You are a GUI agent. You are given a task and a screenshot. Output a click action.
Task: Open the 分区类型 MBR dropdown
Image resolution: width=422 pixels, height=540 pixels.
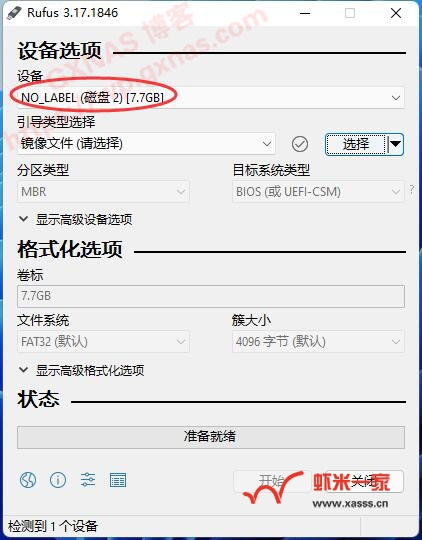point(103,191)
